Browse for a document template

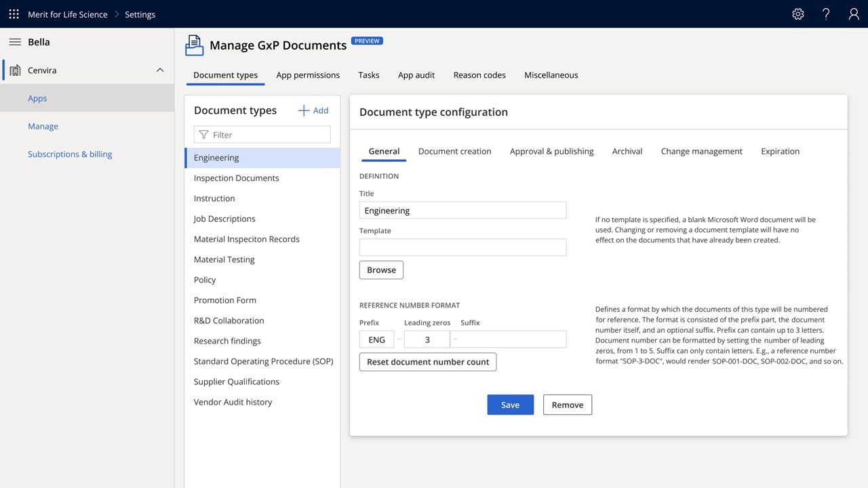381,270
